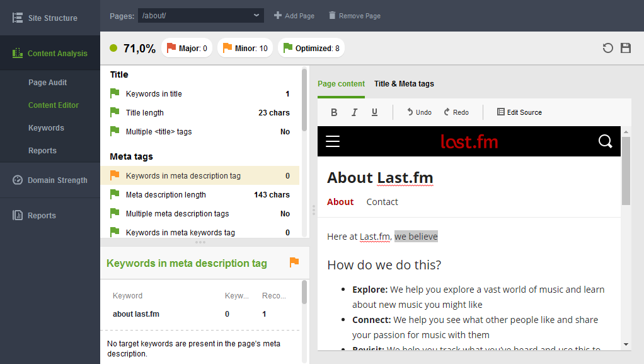The height and width of the screenshot is (364, 644).
Task: Click Redo in editor toolbar
Action: 456,112
